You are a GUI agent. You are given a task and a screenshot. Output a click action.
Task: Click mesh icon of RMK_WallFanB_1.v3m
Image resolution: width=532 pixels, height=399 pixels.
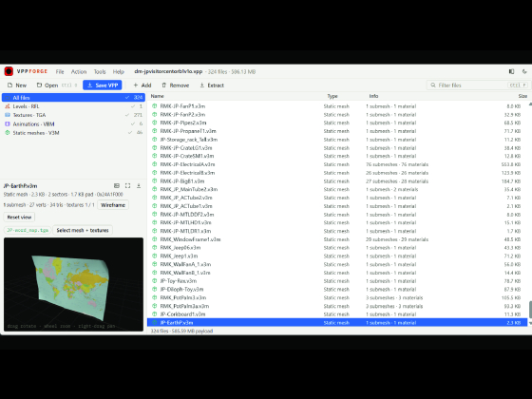coord(155,273)
